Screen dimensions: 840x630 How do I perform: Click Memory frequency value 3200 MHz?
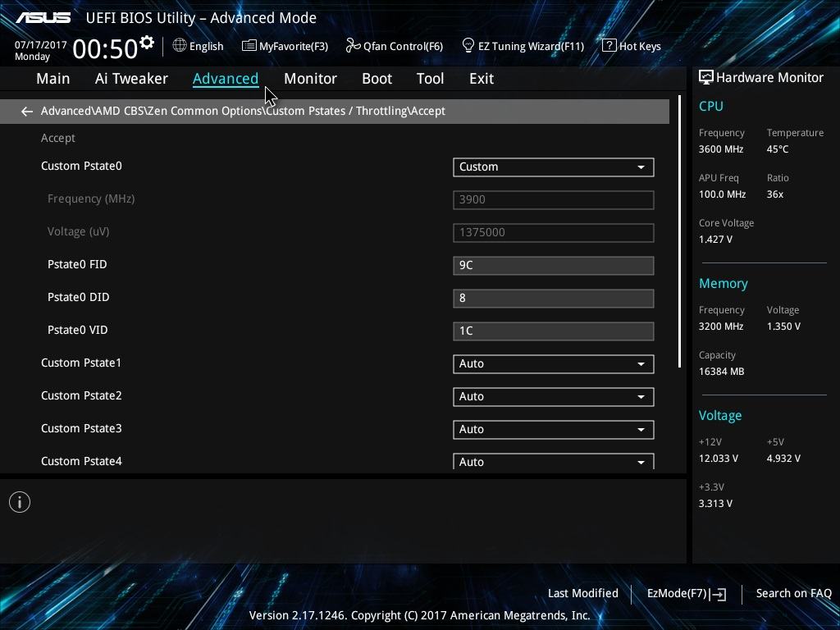721,326
